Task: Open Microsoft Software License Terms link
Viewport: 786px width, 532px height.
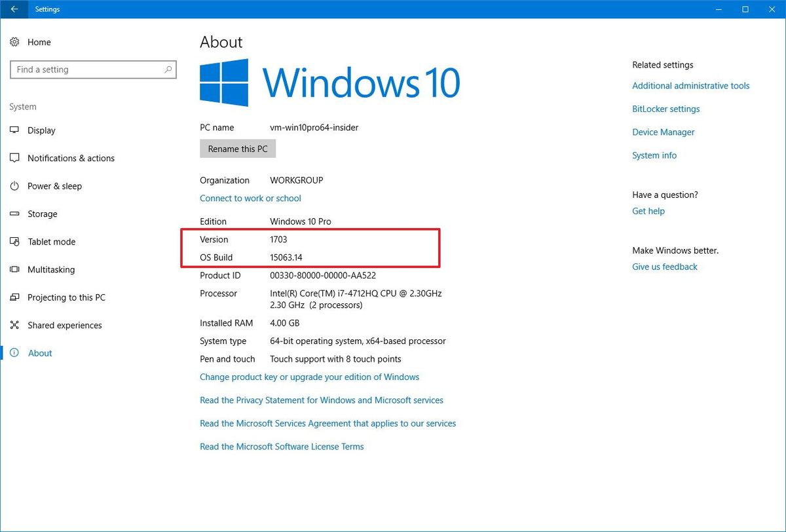Action: tap(282, 446)
